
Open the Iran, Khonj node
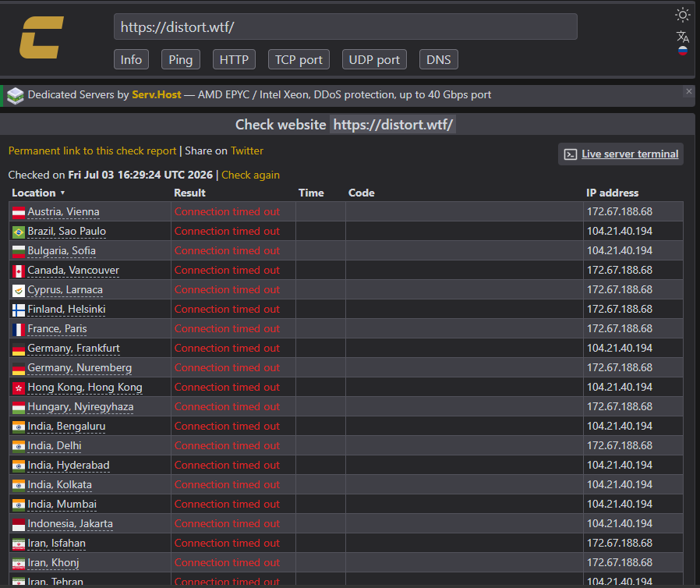pyautogui.click(x=53, y=562)
